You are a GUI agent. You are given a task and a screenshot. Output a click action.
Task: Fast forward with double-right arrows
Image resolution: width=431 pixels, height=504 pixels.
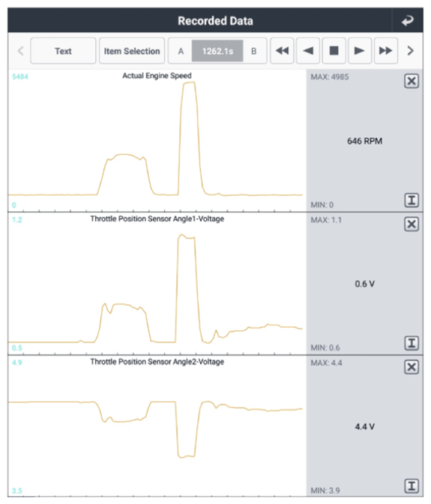click(386, 51)
